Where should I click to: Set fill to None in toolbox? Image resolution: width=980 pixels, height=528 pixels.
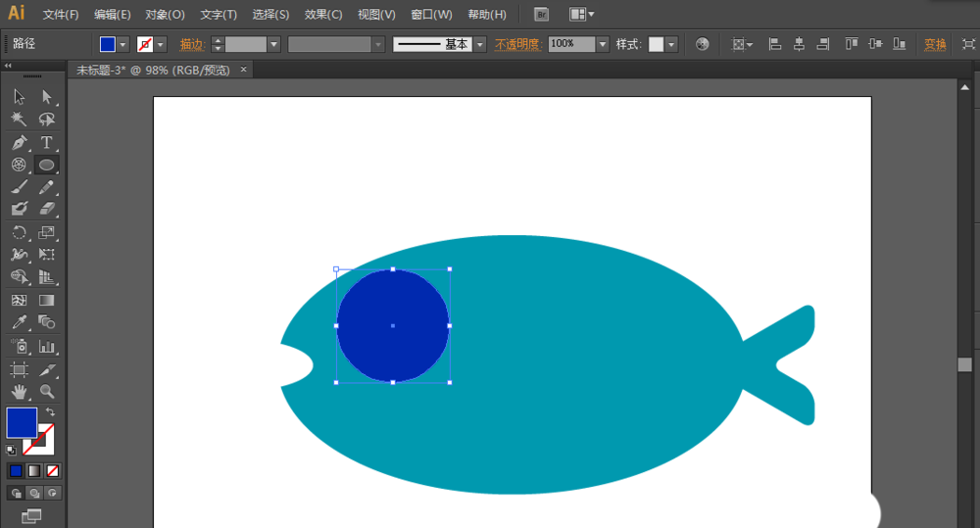53,470
